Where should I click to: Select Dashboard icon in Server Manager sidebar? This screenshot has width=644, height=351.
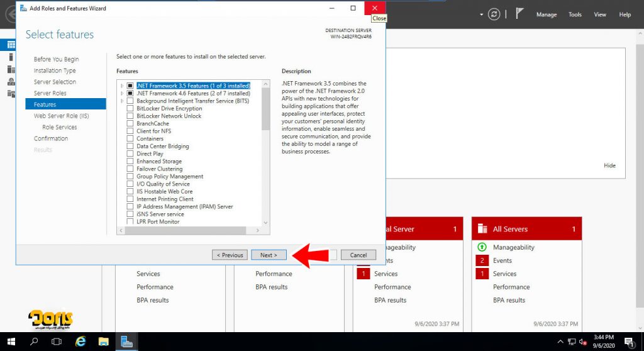coord(11,45)
